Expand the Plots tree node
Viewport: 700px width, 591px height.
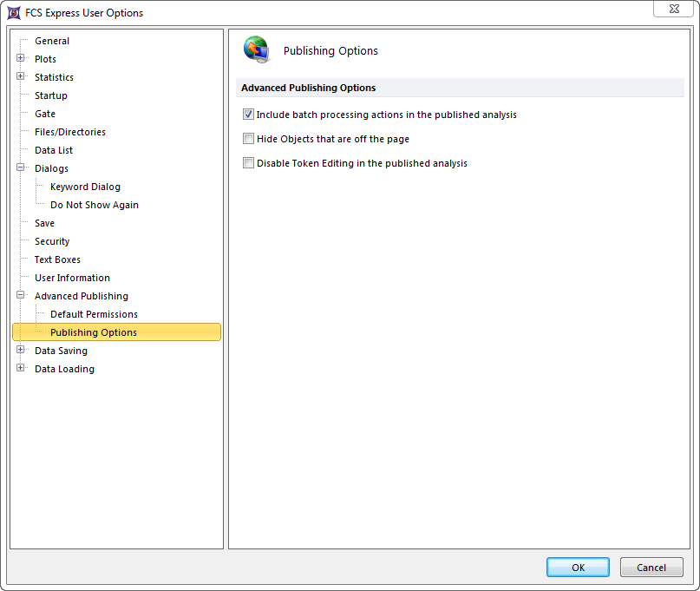tap(21, 59)
